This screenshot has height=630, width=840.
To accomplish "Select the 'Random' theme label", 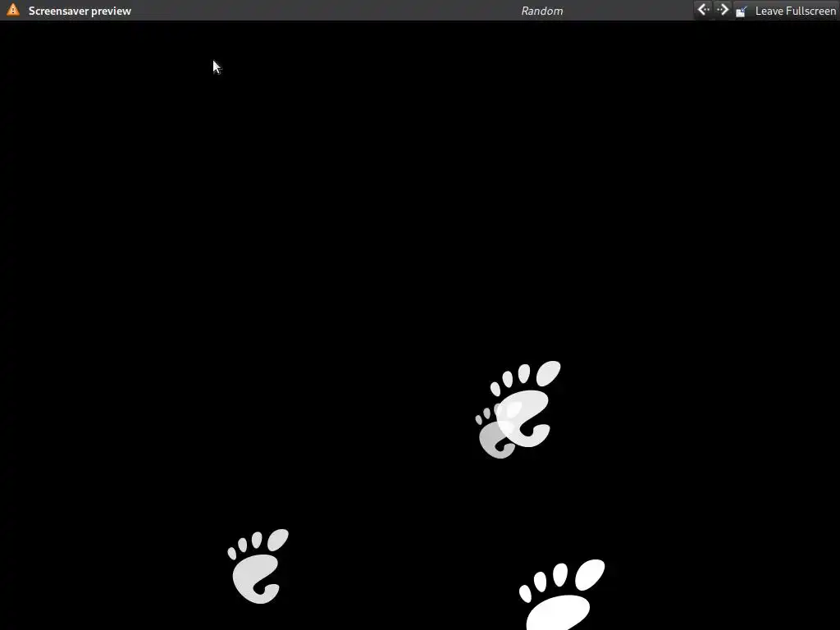I will click(541, 11).
